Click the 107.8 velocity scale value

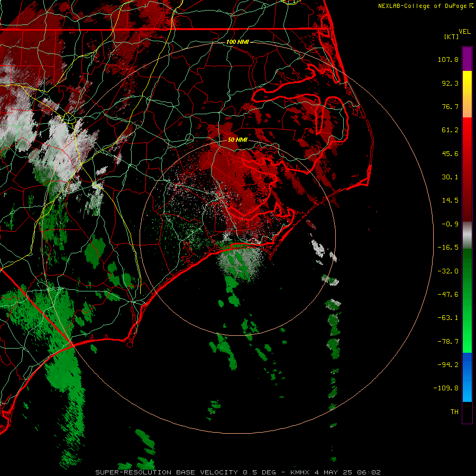448,59
